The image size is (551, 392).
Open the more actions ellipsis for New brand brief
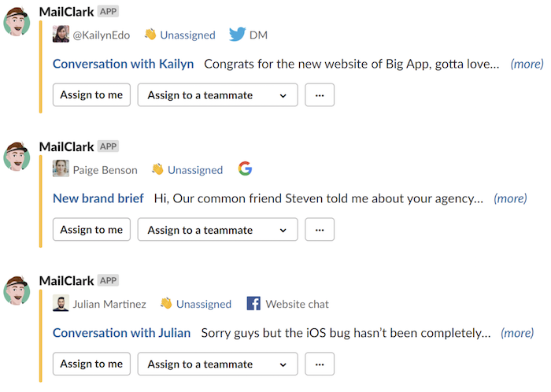(320, 230)
